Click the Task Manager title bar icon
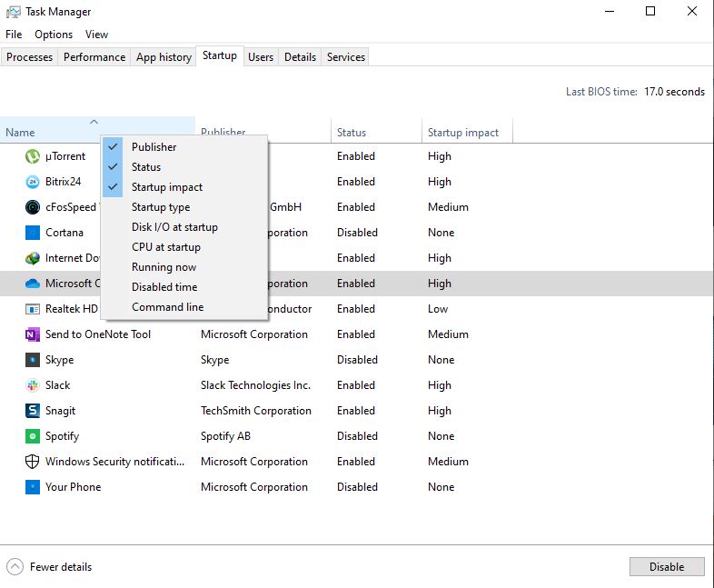This screenshot has height=588, width=714. tap(14, 12)
